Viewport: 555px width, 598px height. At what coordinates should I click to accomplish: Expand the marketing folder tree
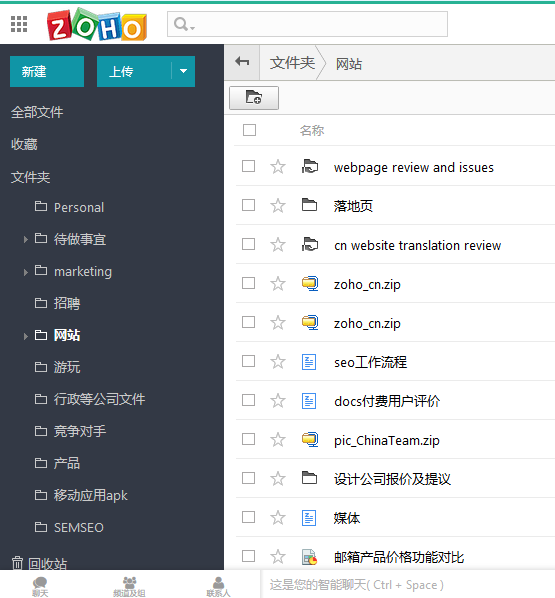tap(26, 272)
